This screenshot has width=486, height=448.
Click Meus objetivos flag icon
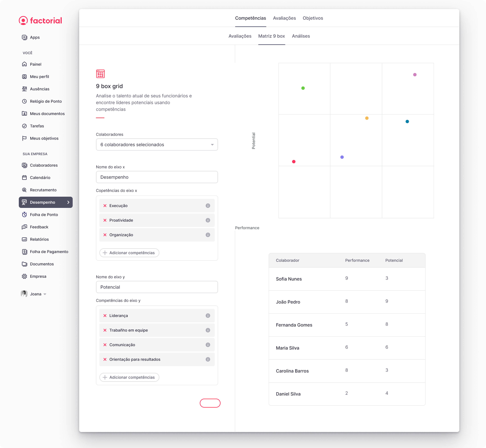(25, 138)
